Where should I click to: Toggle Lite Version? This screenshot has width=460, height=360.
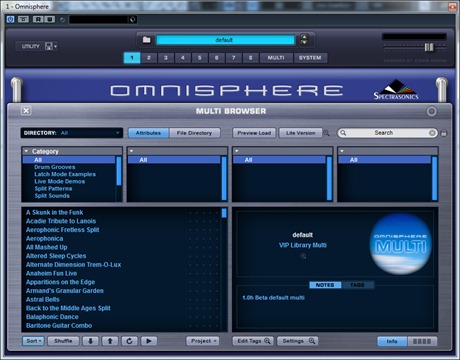(x=300, y=133)
